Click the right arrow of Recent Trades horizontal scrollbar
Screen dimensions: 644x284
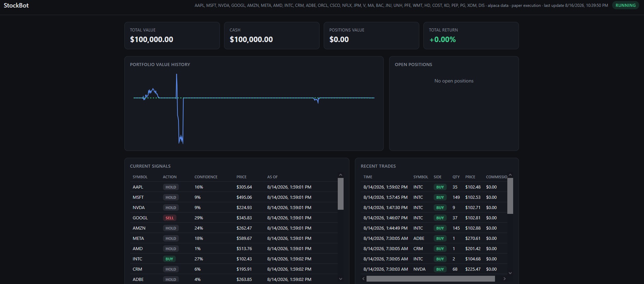click(504, 279)
